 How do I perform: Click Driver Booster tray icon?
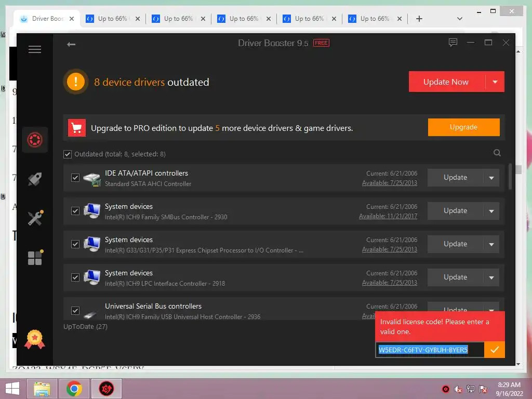click(446, 389)
